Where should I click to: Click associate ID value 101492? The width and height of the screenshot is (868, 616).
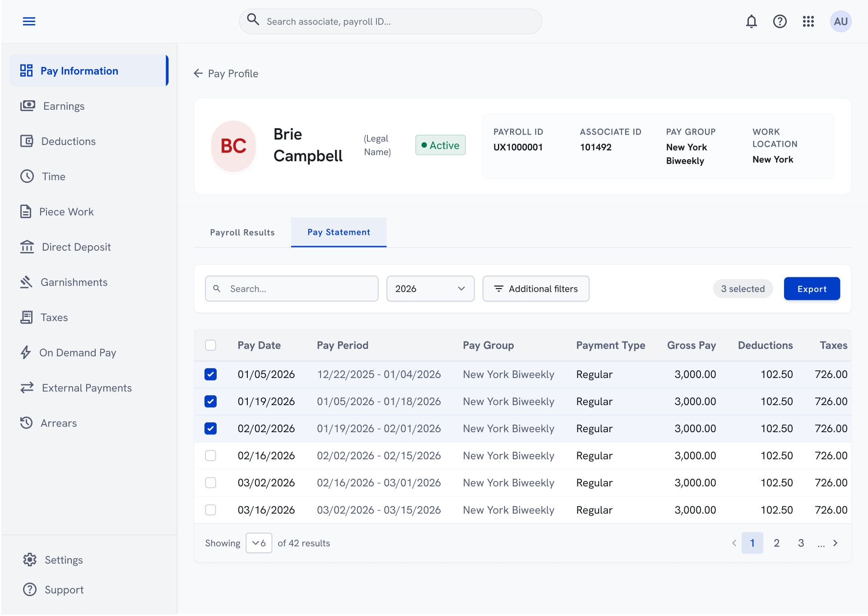596,147
